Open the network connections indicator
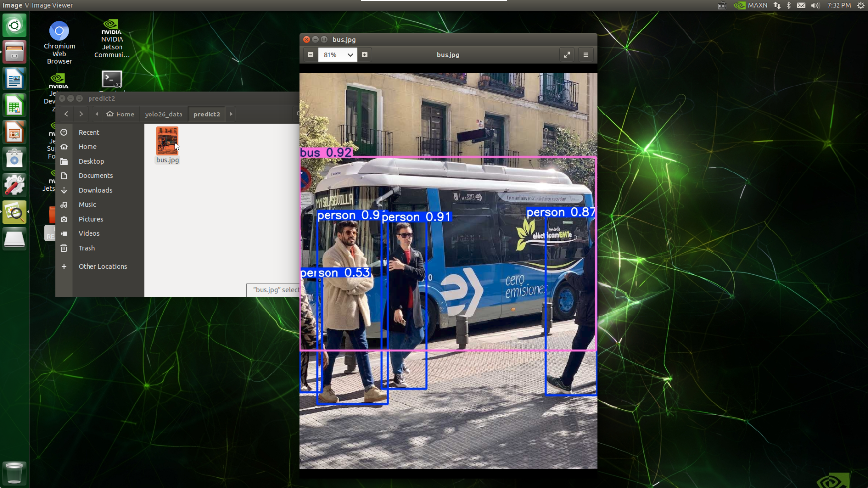The width and height of the screenshot is (868, 488). (777, 5)
